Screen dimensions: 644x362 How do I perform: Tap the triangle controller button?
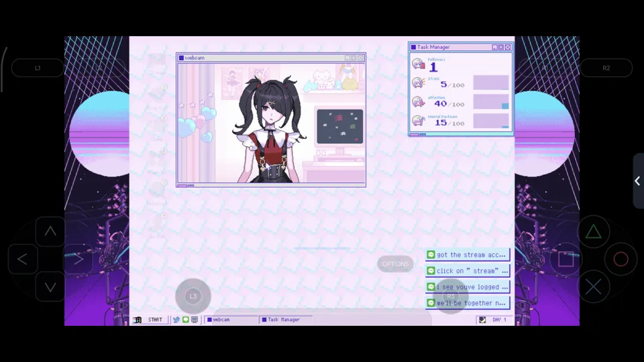pyautogui.click(x=593, y=232)
